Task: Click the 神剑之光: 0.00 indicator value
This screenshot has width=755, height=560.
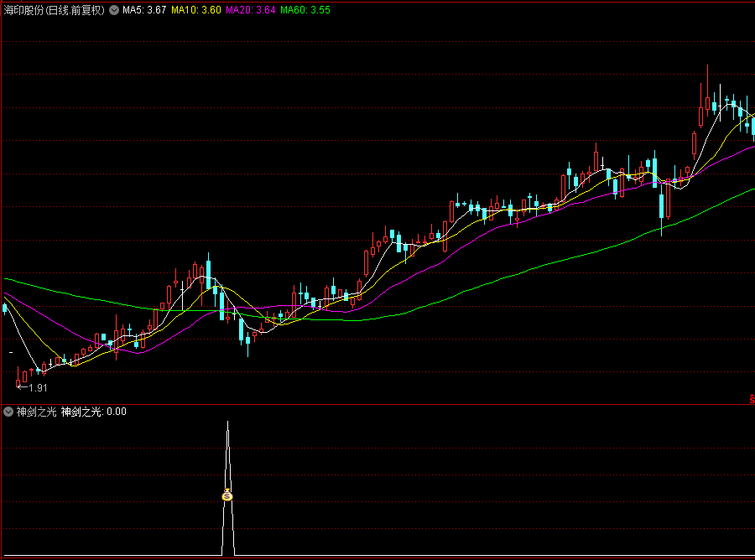Action: click(93, 412)
